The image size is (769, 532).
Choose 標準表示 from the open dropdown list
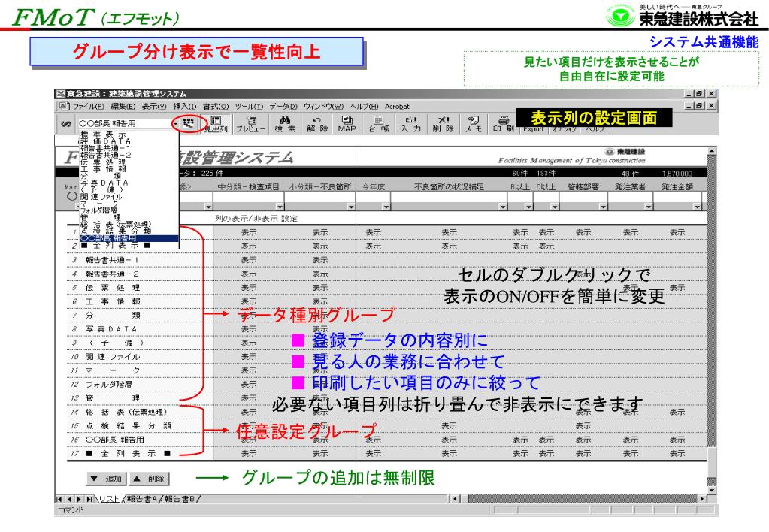click(x=129, y=134)
